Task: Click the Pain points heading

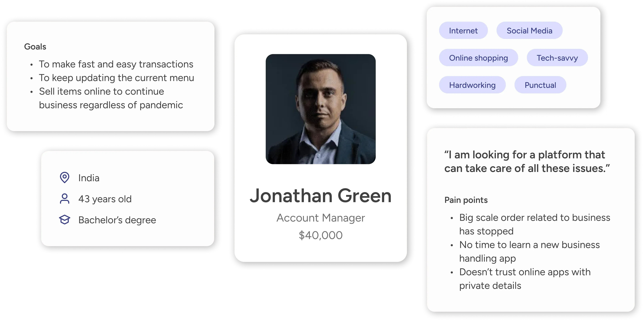Action: pyautogui.click(x=466, y=200)
